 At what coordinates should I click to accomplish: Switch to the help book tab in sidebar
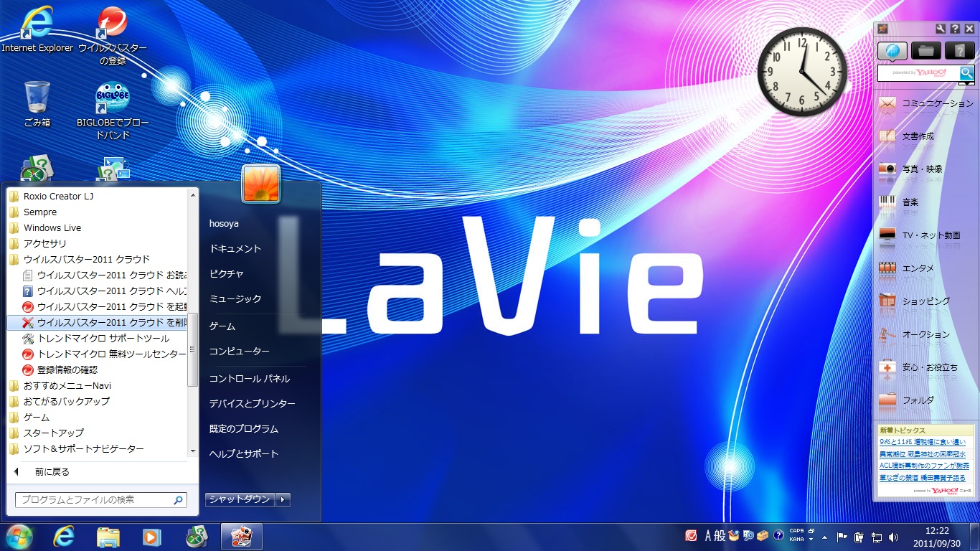coord(960,50)
